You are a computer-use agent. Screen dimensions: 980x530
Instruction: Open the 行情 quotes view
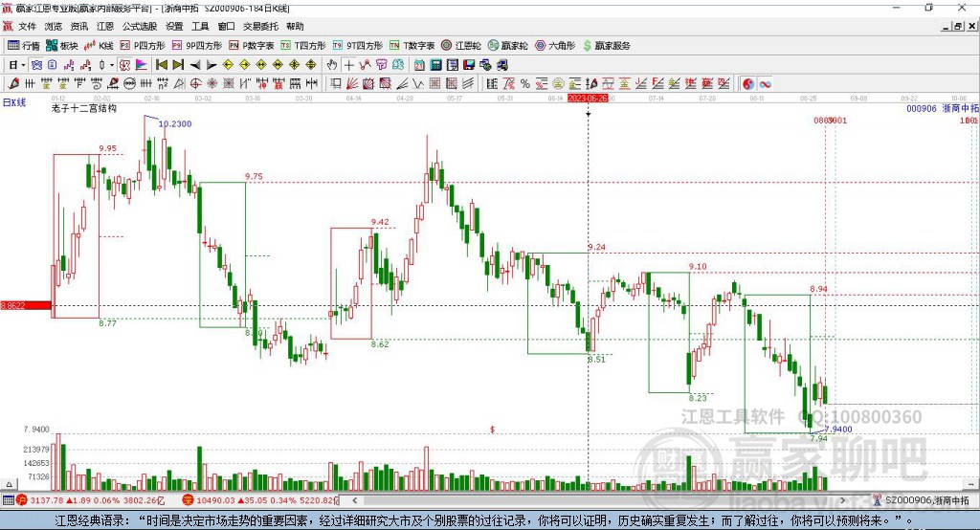coord(23,46)
